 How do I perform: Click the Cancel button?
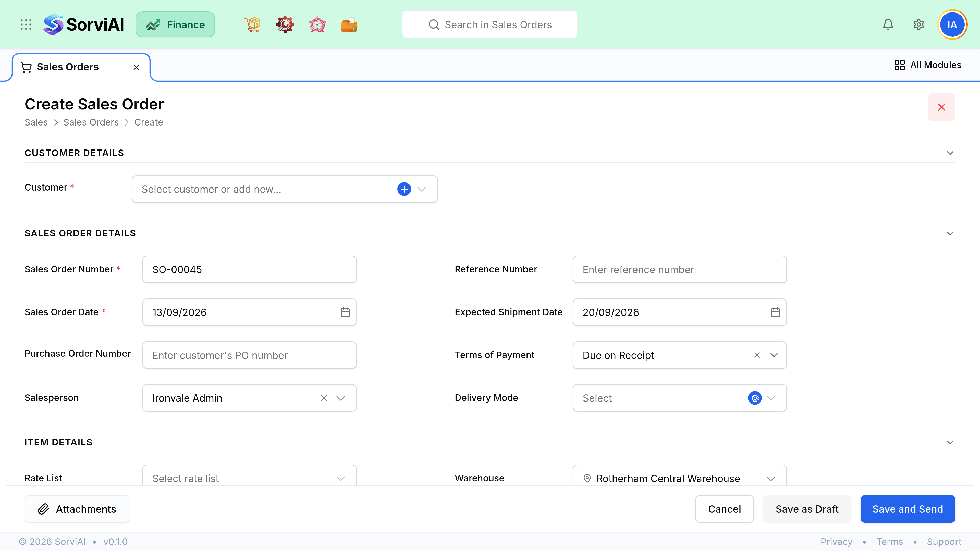click(724, 509)
